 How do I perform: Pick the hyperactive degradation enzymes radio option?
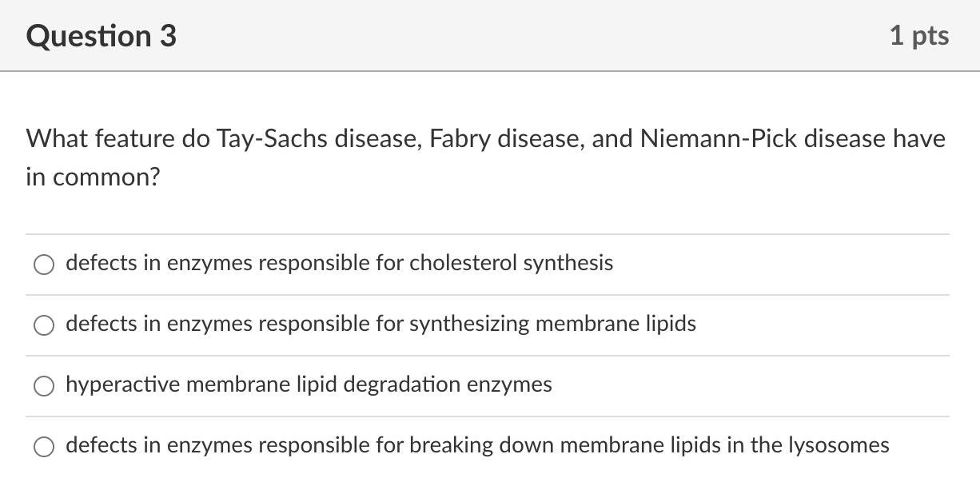click(44, 385)
